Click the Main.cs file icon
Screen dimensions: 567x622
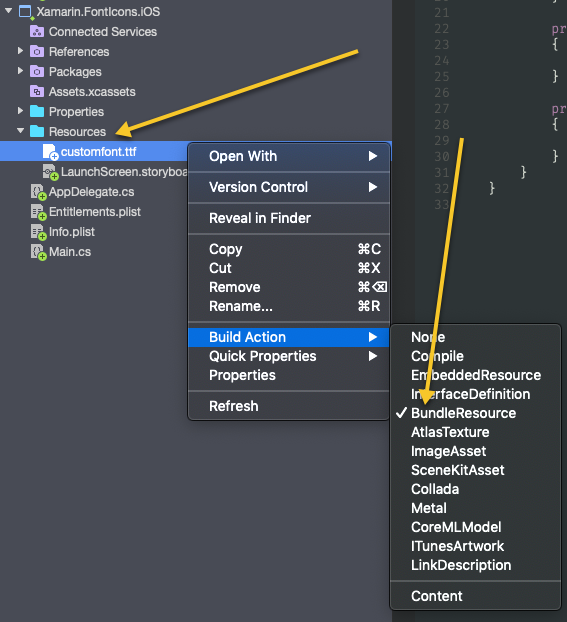38,252
